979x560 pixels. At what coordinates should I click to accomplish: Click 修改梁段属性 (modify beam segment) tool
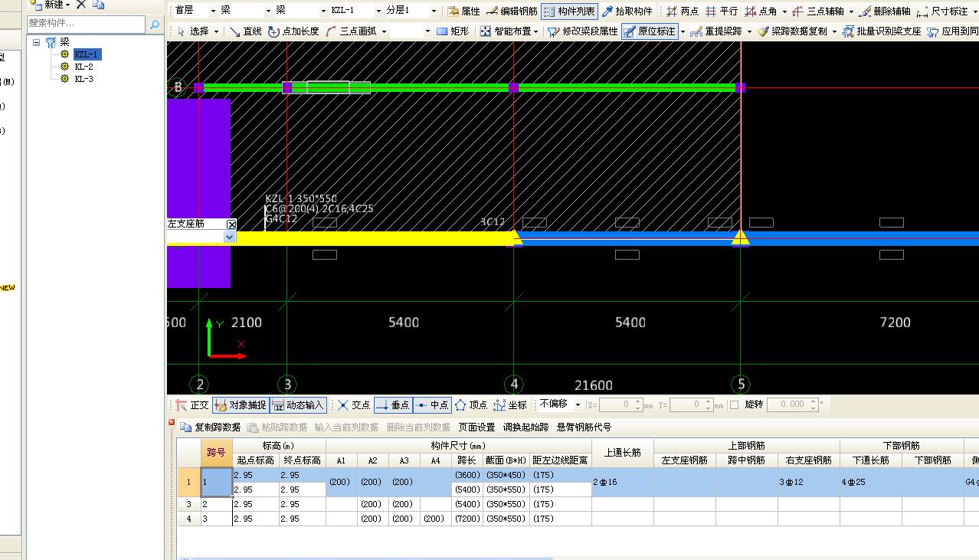[x=583, y=31]
